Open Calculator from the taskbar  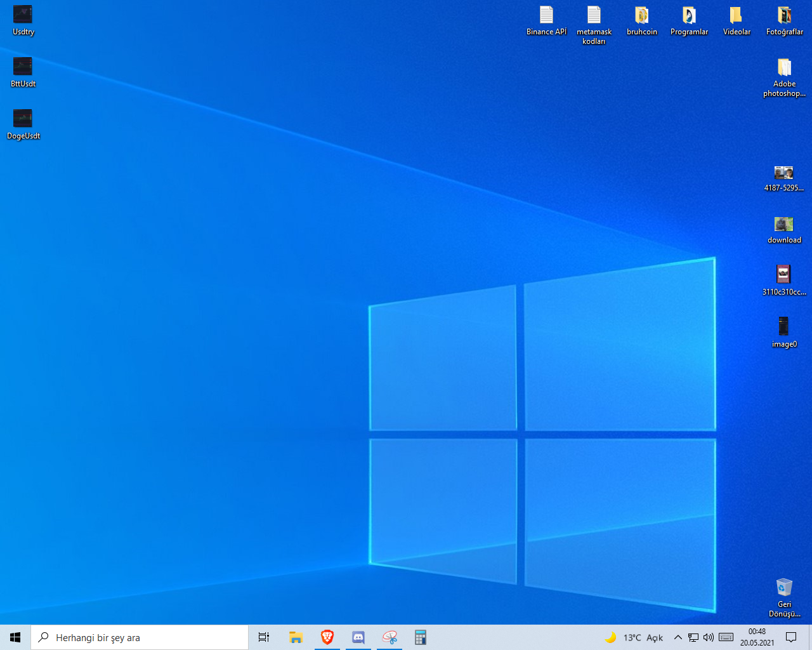420,637
